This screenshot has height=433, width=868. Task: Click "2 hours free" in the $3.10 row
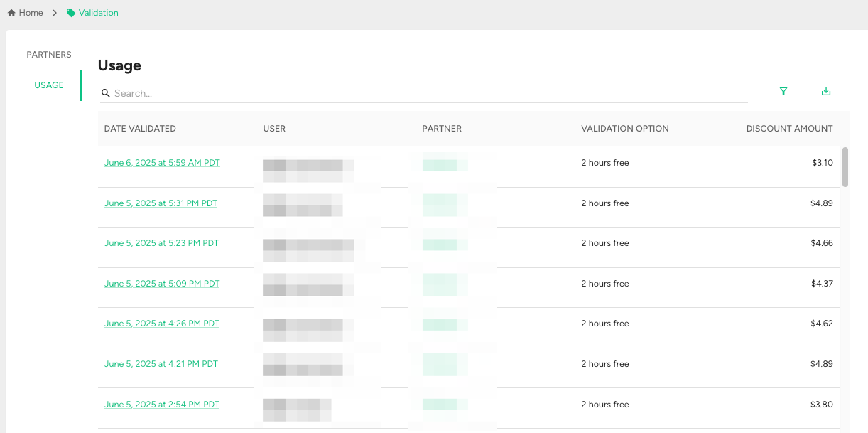[x=605, y=163]
